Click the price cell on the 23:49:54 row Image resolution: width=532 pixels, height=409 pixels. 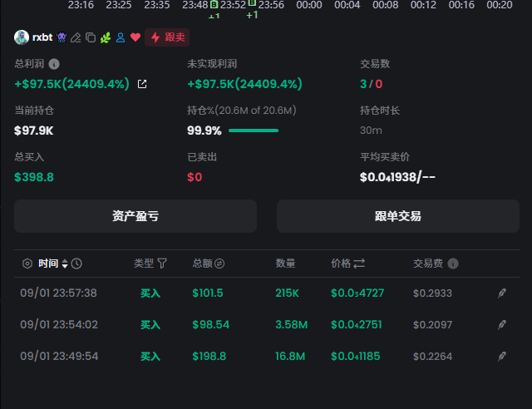pos(355,356)
